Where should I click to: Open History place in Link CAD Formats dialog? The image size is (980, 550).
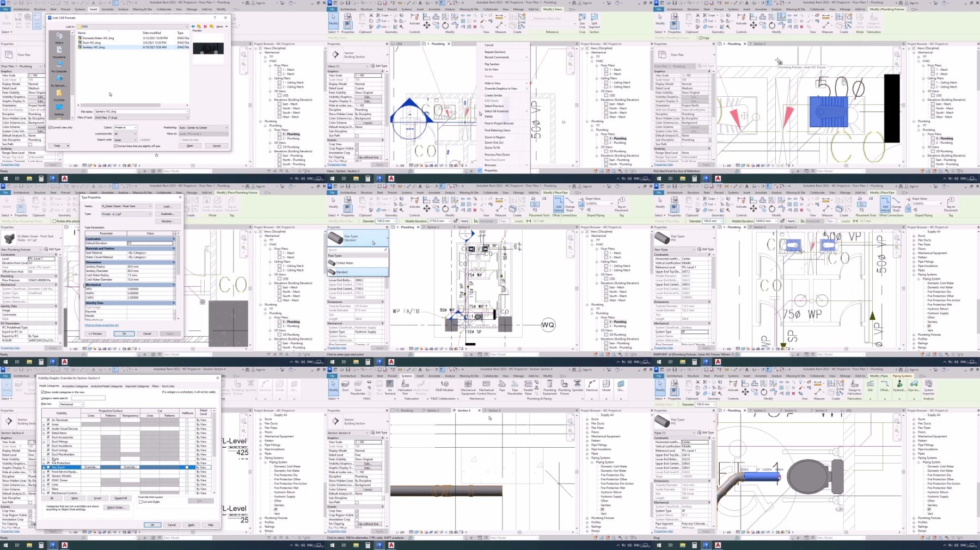(59, 38)
